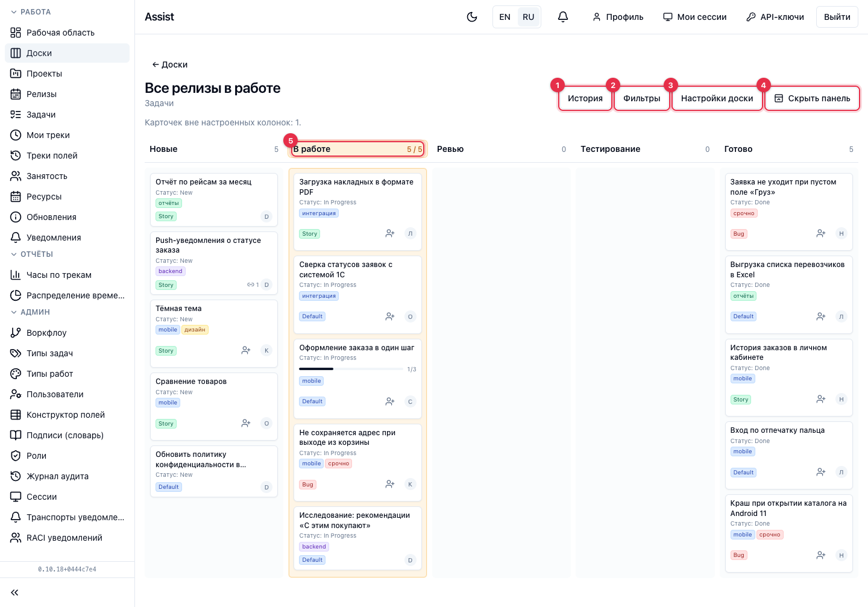Click the progress bar on Оформление заказа card
Viewport: 868px width, 607px height.
point(351,369)
